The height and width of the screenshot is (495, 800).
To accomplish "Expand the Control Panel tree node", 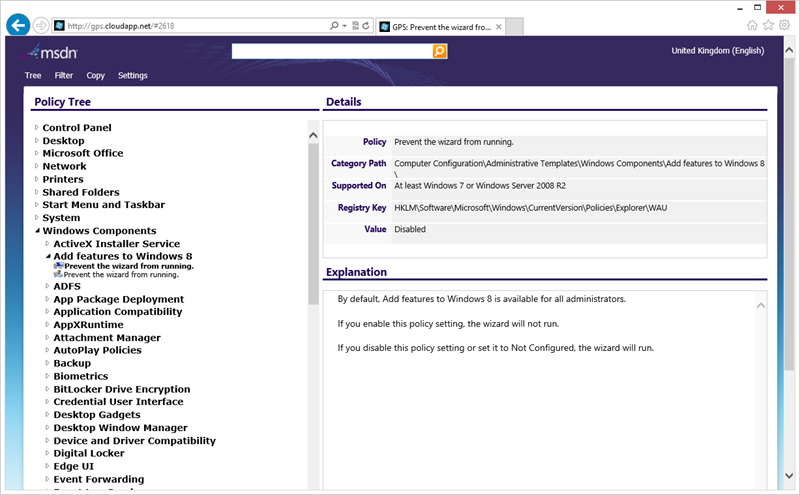I will click(37, 128).
